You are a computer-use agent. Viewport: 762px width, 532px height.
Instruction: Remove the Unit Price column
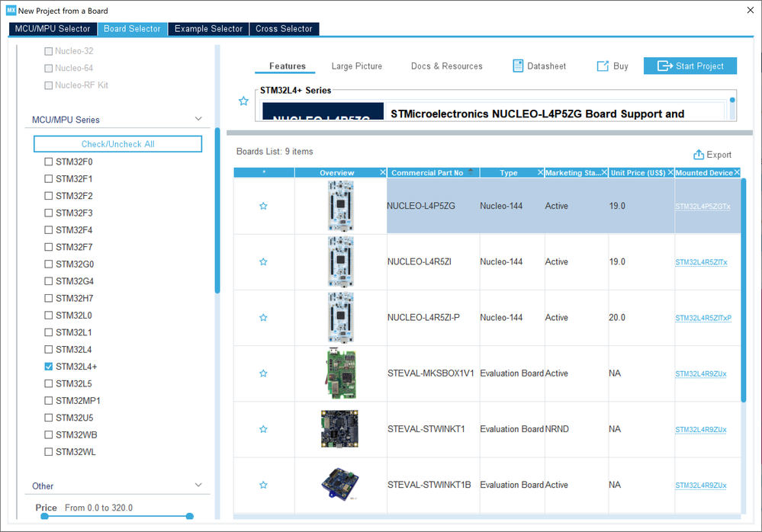tap(670, 172)
